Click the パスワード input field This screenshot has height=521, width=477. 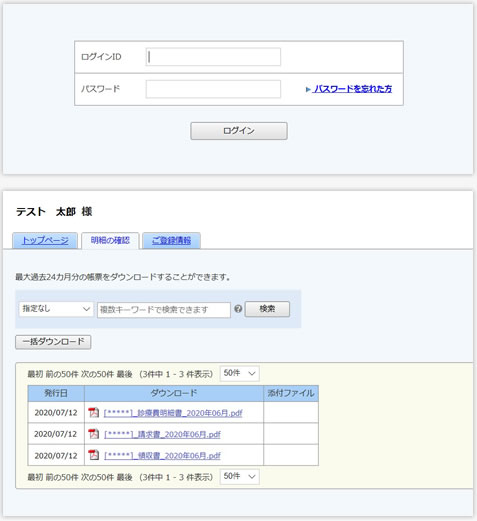[x=213, y=89]
